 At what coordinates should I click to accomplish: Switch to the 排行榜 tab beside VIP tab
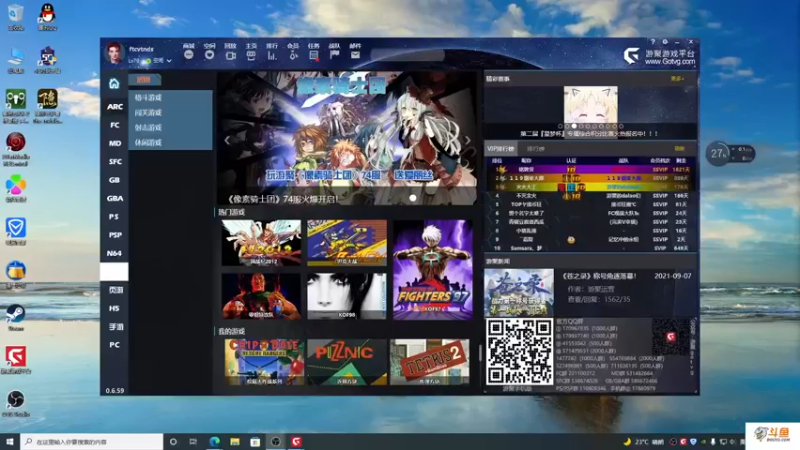pyautogui.click(x=535, y=148)
